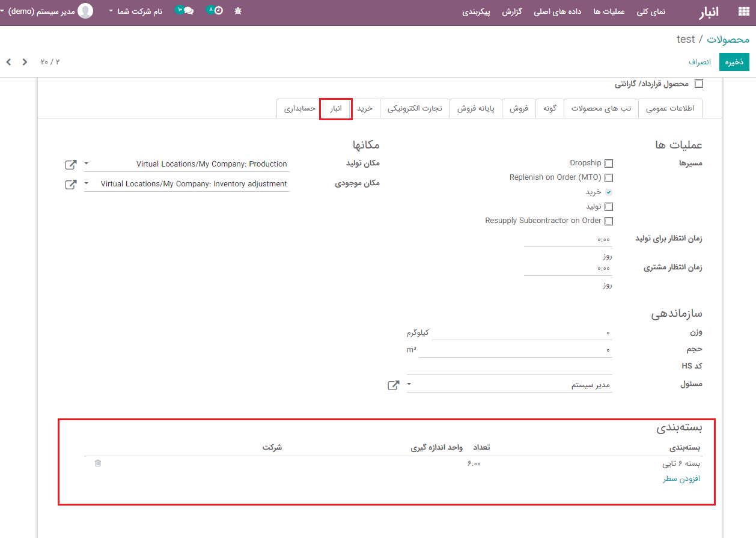Image resolution: width=756 pixels, height=538 pixels.
Task: Open the Production location external link icon
Action: click(x=71, y=164)
